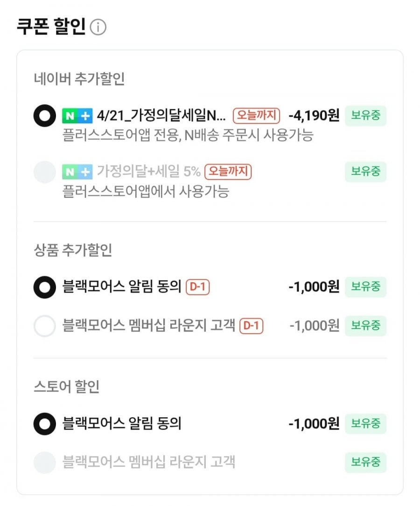The height and width of the screenshot is (506, 420).
Task: Select 블랙모어스 알림 동의 under 상품 추가할인
Action: [45, 287]
